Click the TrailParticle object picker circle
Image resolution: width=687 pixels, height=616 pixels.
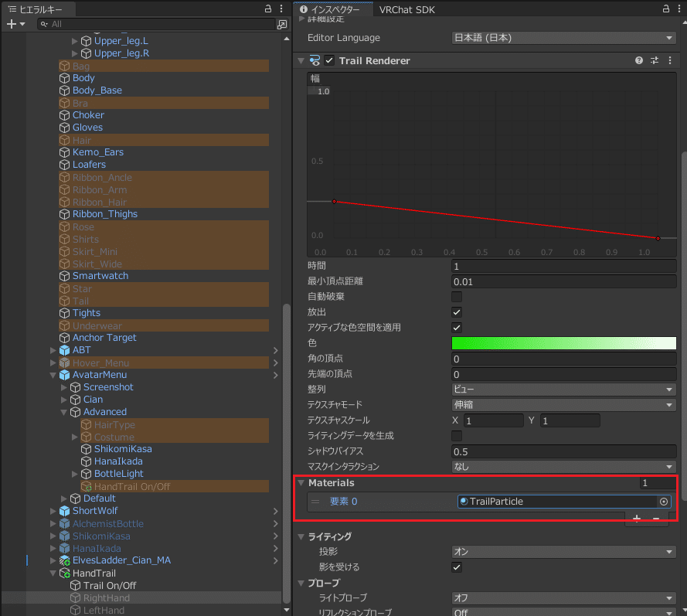663,501
